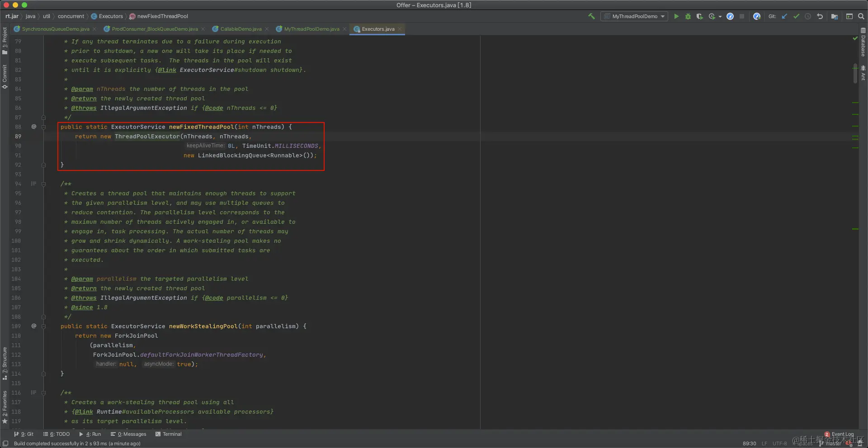Image resolution: width=868 pixels, height=448 pixels.
Task: Open the MyThreadPoolDemo run configuration dropdown
Action: [x=635, y=16]
